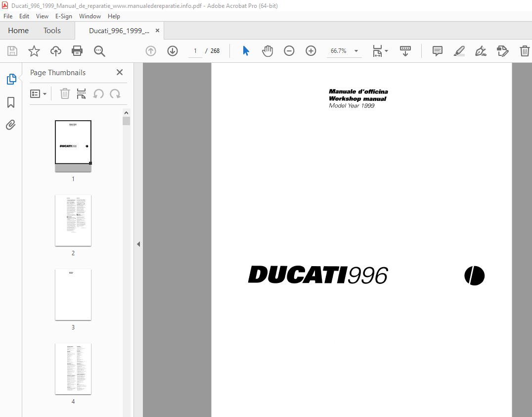Screen dimensions: 532x417
Task: Print the document using printer icon
Action: coord(77,51)
